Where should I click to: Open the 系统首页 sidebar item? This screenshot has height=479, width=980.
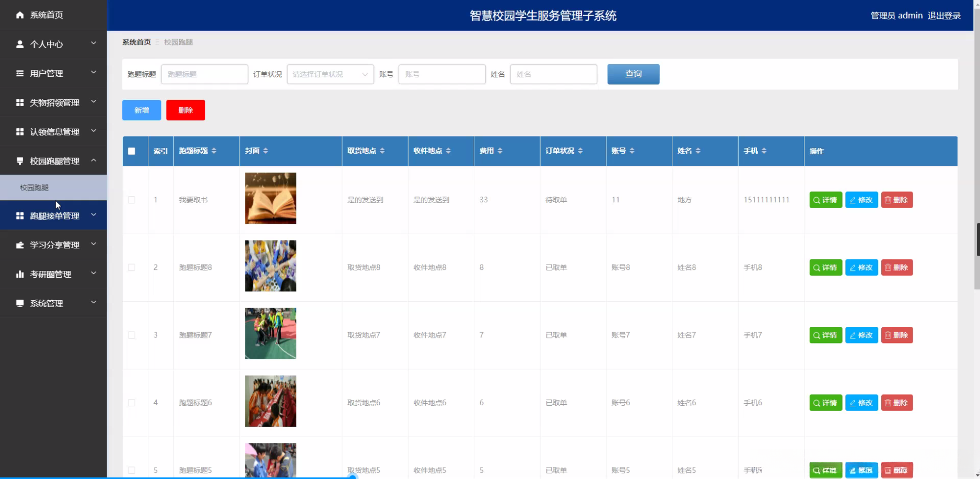pyautogui.click(x=53, y=15)
